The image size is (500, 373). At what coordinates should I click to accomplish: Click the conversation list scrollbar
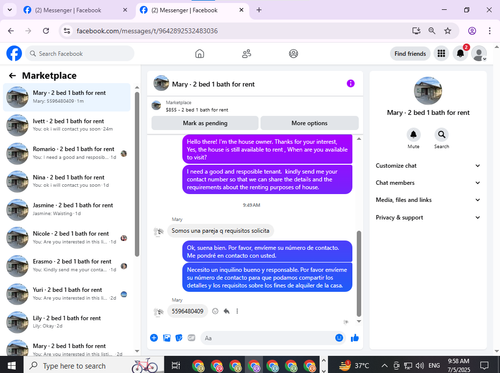coord(137,173)
